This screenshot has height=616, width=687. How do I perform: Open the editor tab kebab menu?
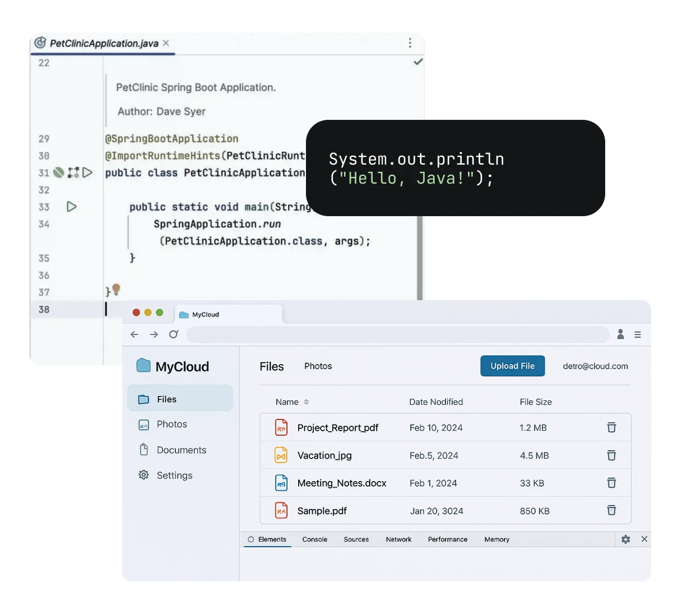pyautogui.click(x=410, y=43)
